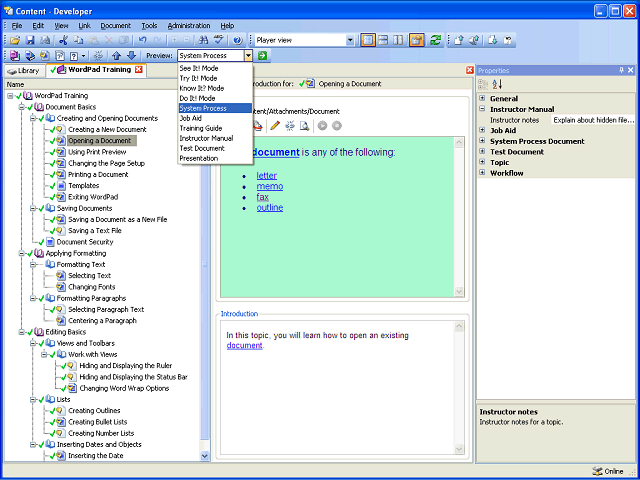Open the Player view dropdown
This screenshot has height=480, width=640.
pos(350,40)
